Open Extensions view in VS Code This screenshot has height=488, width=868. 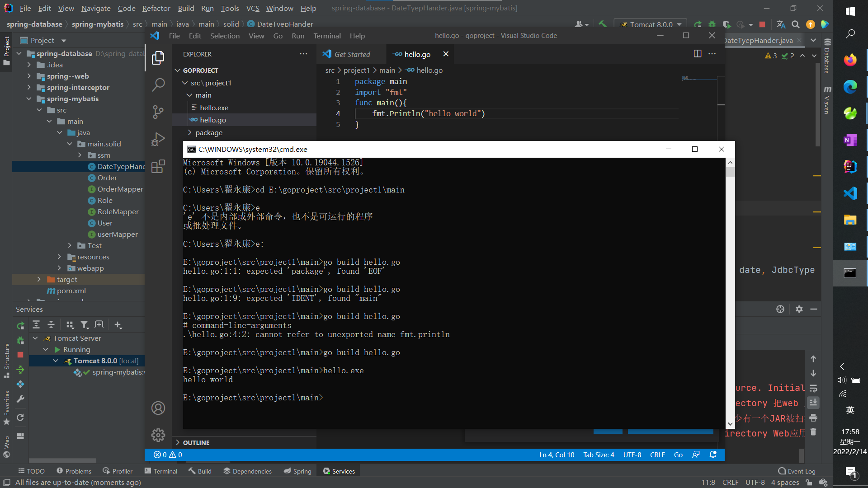(158, 167)
